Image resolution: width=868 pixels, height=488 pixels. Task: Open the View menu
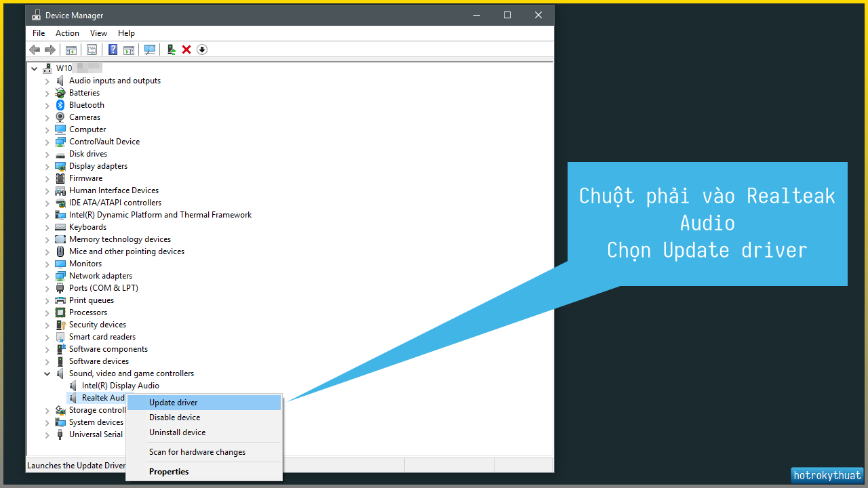(98, 33)
